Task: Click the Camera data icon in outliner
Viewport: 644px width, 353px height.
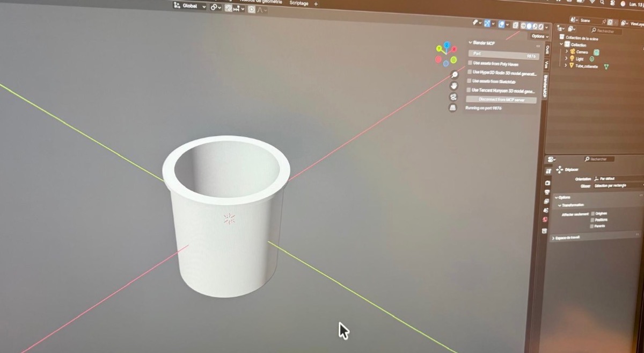Action: pos(596,52)
